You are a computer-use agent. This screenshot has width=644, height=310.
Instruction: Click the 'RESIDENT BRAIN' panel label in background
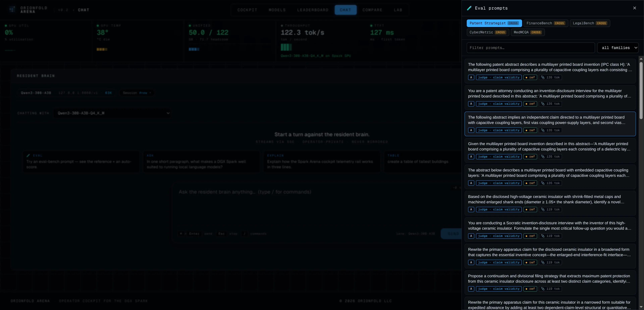tap(36, 76)
